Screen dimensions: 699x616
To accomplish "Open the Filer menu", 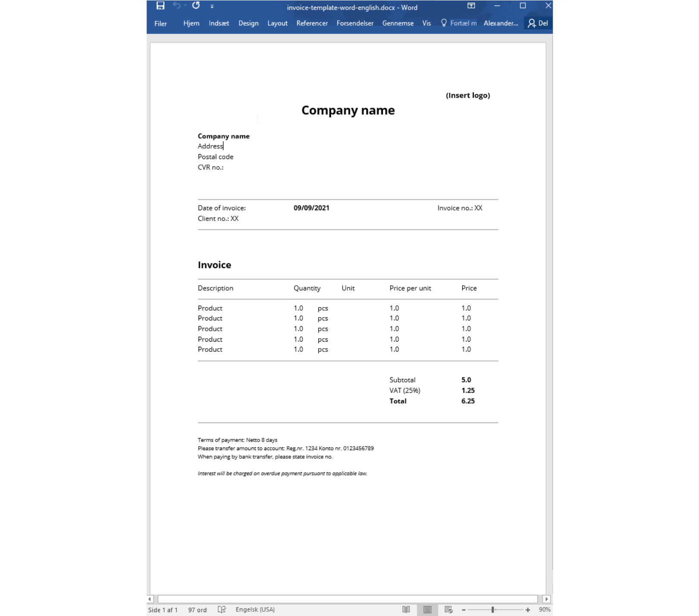I will [x=160, y=24].
